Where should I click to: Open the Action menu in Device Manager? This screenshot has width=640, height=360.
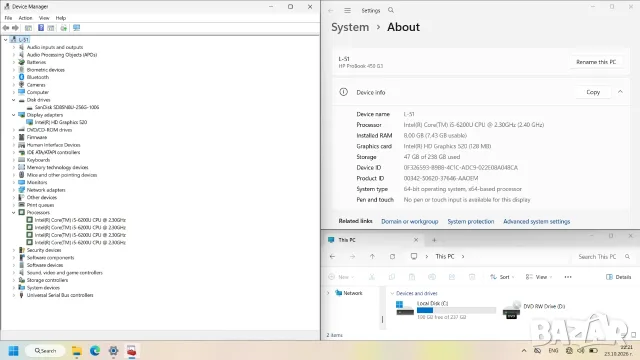click(25, 18)
